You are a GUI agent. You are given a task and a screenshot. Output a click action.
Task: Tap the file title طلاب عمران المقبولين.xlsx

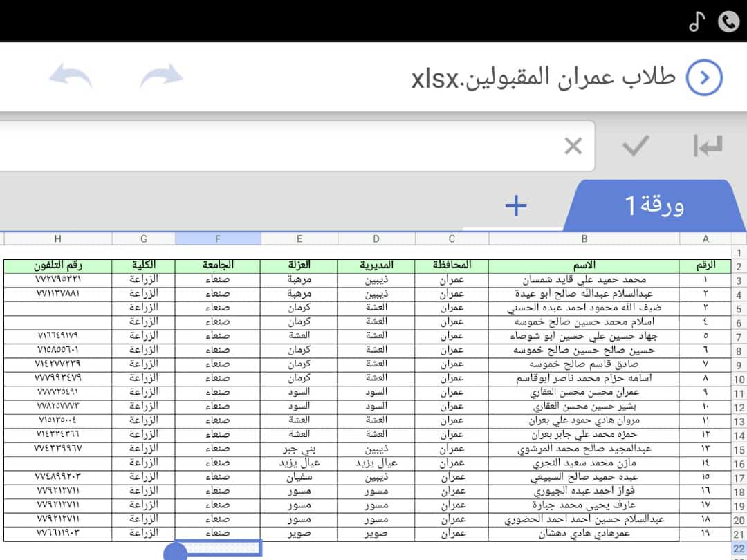point(544,77)
